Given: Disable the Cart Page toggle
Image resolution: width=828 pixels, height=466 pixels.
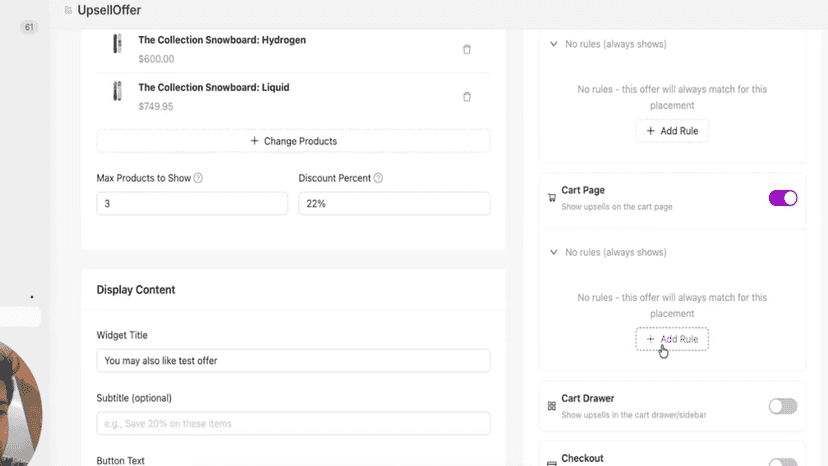Looking at the screenshot, I should tap(783, 198).
